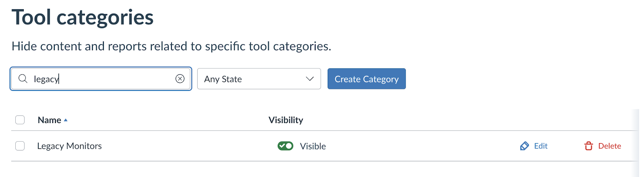Click the Edit link text for Legacy Monitors
This screenshot has height=177, width=644.
click(541, 146)
